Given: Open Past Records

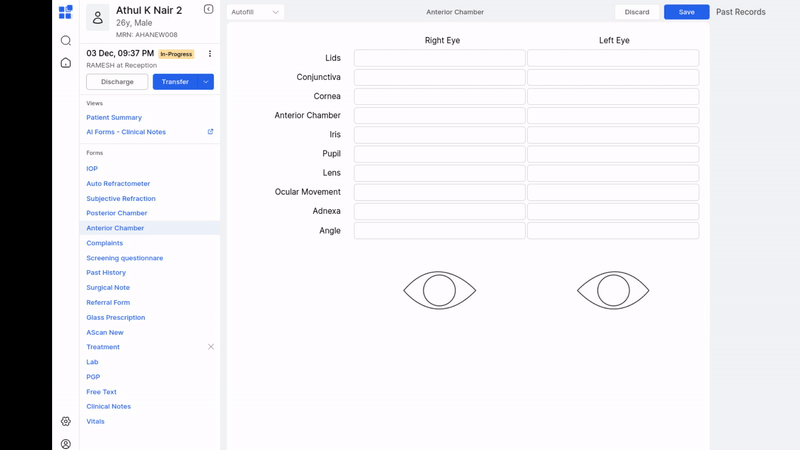Looking at the screenshot, I should [741, 12].
